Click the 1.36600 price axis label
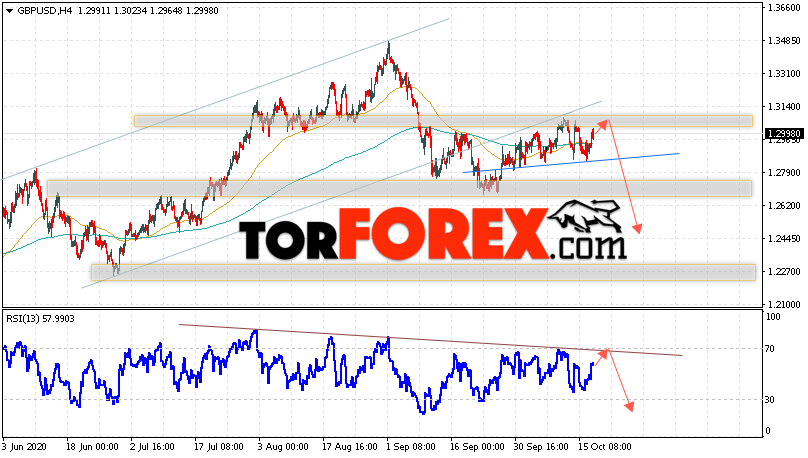The height and width of the screenshot is (458, 808). [784, 8]
